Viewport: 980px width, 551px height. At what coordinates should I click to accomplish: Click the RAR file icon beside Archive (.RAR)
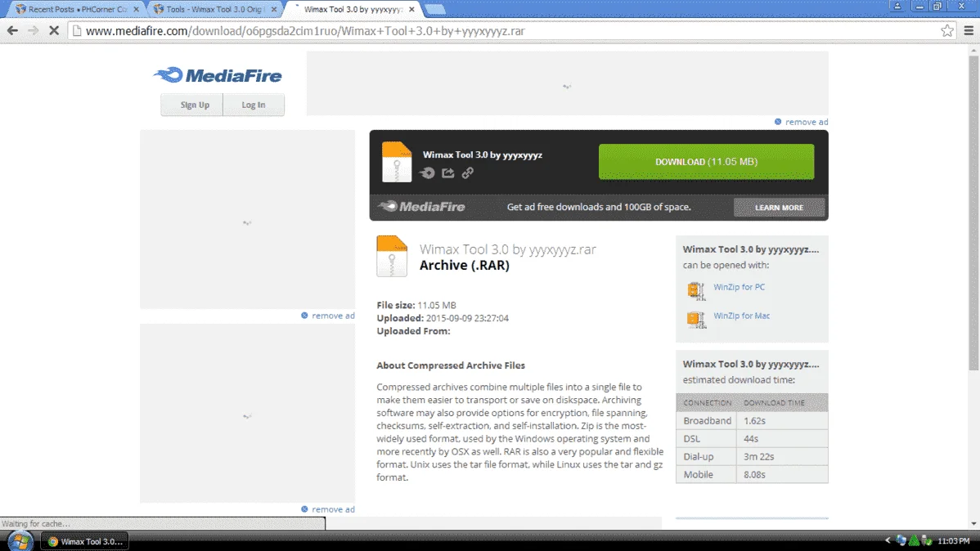pos(392,256)
